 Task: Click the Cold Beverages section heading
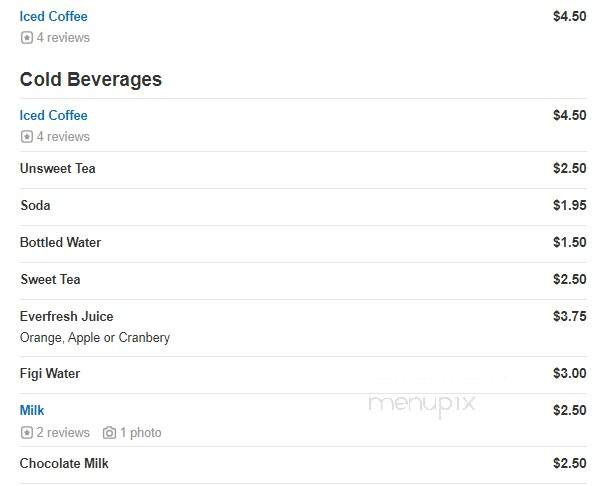coord(90,80)
